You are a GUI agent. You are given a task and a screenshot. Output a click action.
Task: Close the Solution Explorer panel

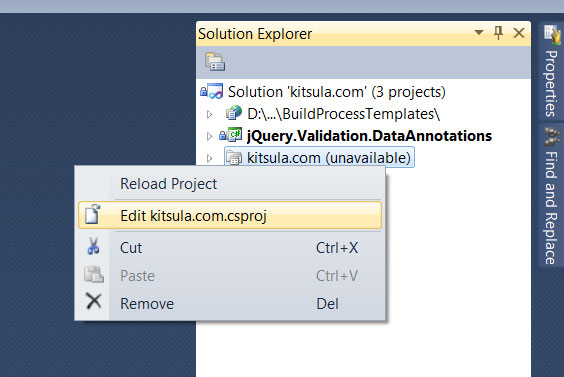[x=519, y=33]
